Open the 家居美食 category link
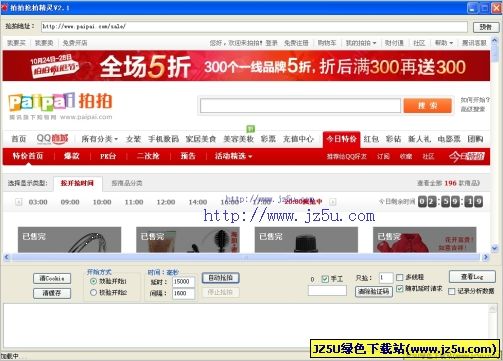The height and width of the screenshot is (361, 503). click(x=201, y=139)
